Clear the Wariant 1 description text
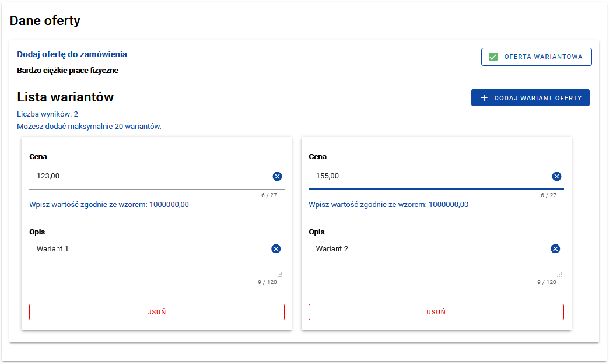The height and width of the screenshot is (364, 609). (276, 249)
